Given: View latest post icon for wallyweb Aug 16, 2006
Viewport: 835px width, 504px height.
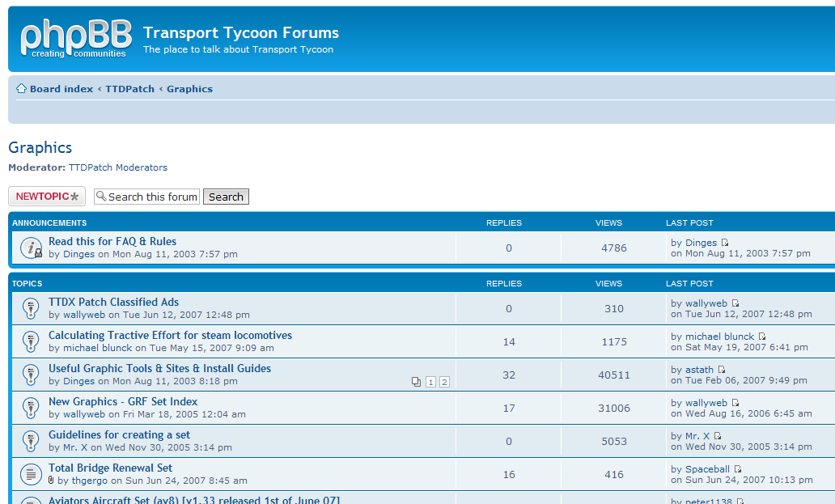Looking at the screenshot, I should tap(735, 403).
